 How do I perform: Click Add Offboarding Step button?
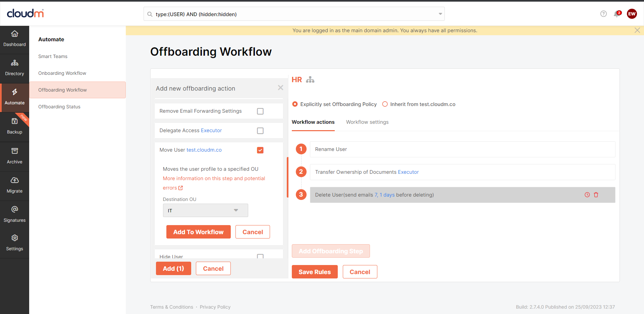click(331, 251)
